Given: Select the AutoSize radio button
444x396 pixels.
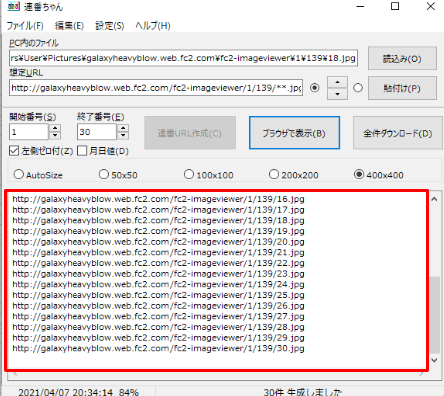Looking at the screenshot, I should coord(19,174).
